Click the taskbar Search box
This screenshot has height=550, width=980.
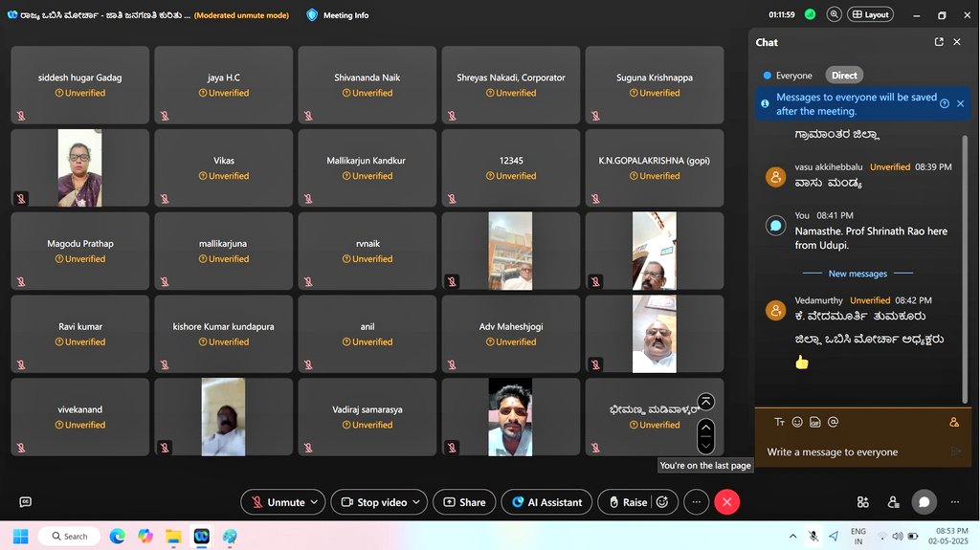pyautogui.click(x=69, y=537)
